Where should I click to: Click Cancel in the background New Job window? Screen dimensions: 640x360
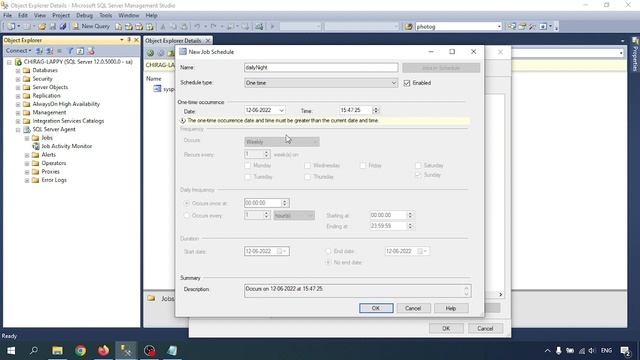tap(485, 328)
